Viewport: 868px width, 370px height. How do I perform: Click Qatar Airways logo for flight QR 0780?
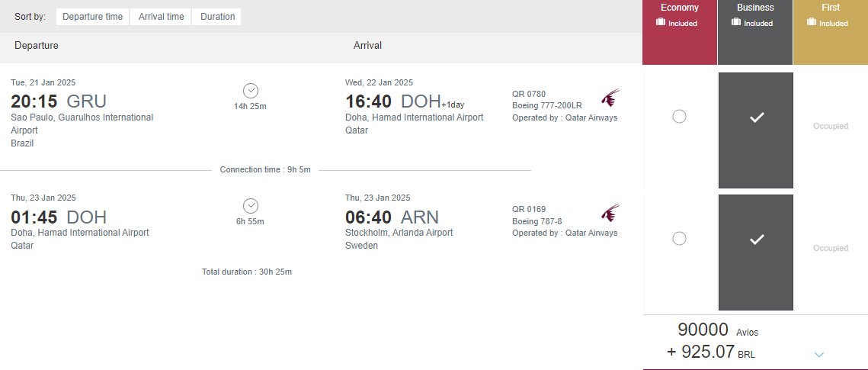click(x=610, y=98)
